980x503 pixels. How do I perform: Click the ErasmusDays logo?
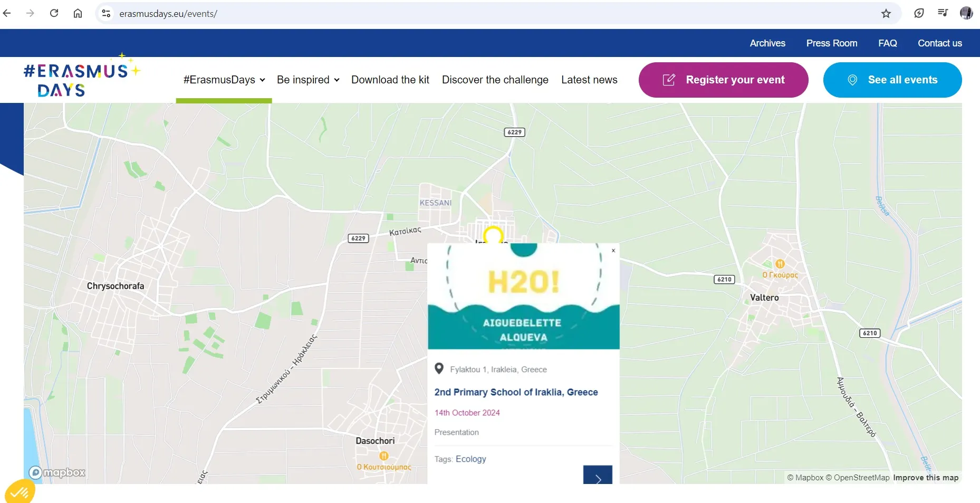pos(82,78)
